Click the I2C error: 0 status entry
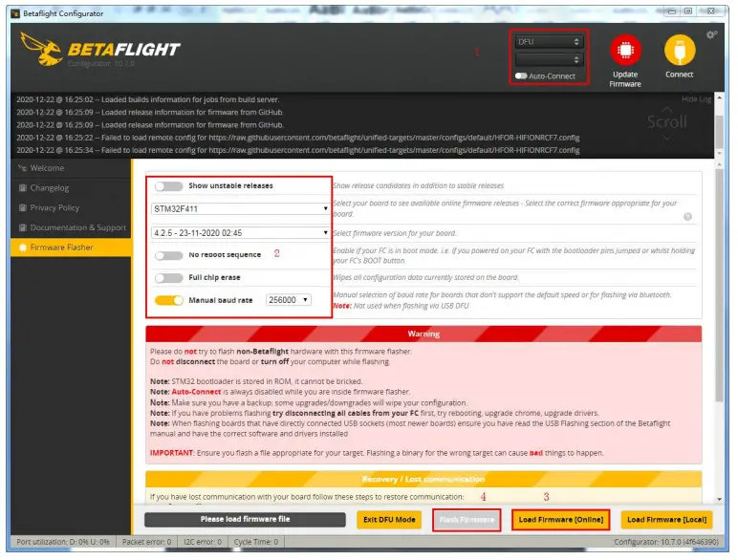Image resolution: width=738 pixels, height=560 pixels. pyautogui.click(x=203, y=542)
